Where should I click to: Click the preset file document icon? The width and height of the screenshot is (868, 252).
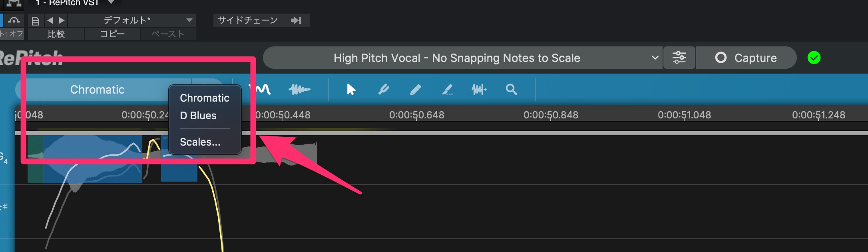(36, 20)
